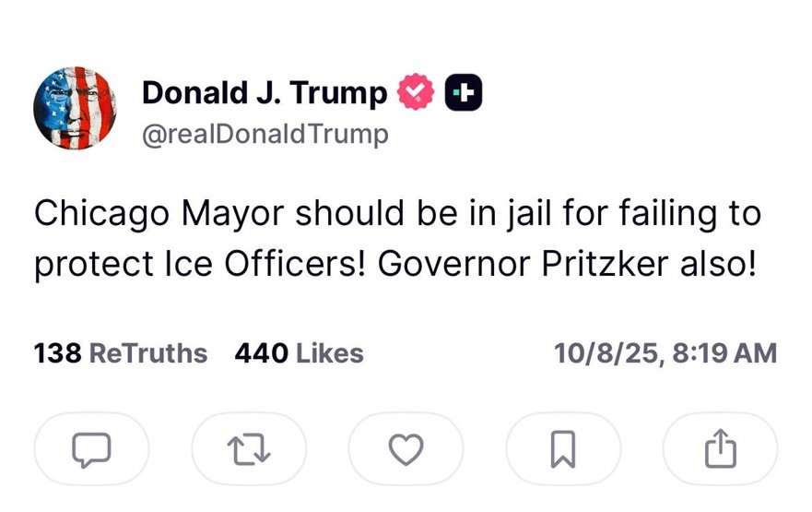ReTruth this post using the arrows icon
Screen dimensions: 812x512
[248, 449]
